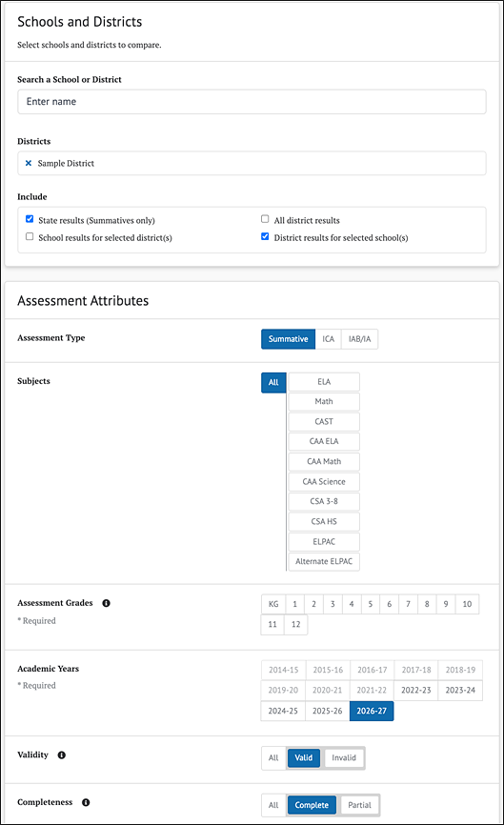Select grade 1
Image resolution: width=504 pixels, height=825 pixels.
294,604
